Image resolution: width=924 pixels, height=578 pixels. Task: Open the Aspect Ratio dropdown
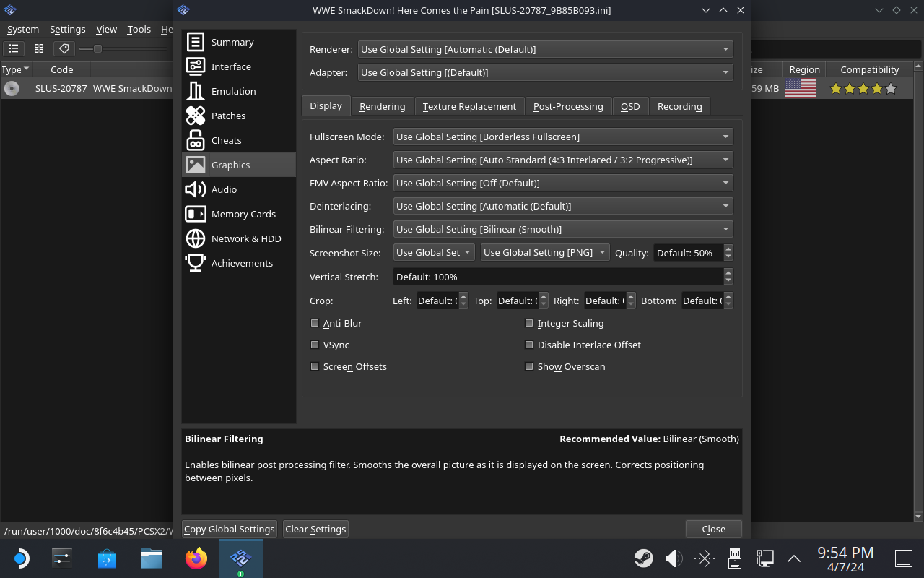pyautogui.click(x=562, y=160)
